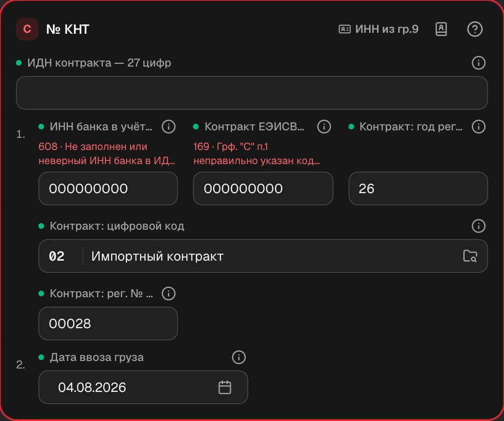Show info for Контракт: рег. № field
504x421 pixels.
point(169,293)
